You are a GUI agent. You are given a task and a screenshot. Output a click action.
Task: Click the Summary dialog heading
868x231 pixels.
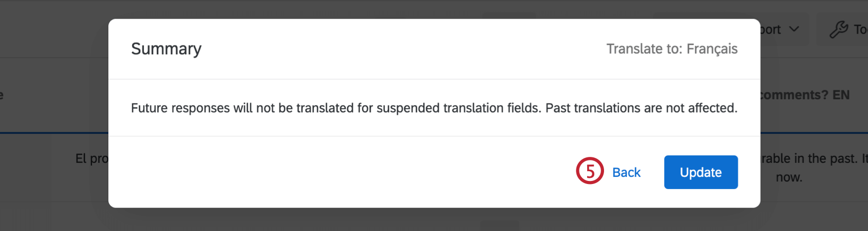coord(166,49)
